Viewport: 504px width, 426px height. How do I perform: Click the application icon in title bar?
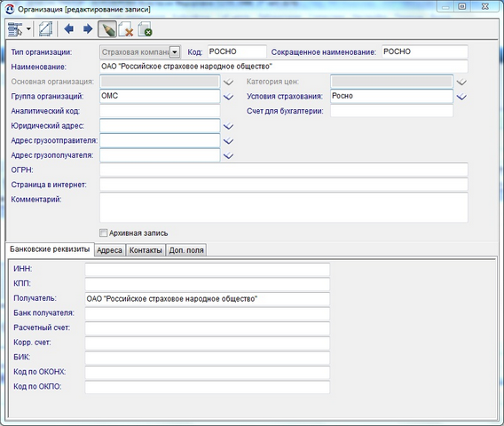[x=10, y=10]
